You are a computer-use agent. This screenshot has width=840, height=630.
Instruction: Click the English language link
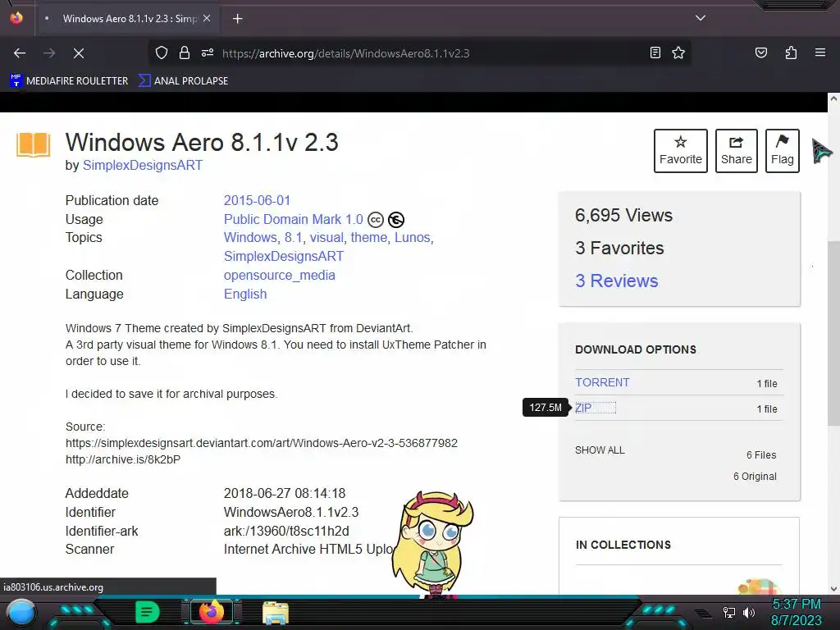pos(244,294)
